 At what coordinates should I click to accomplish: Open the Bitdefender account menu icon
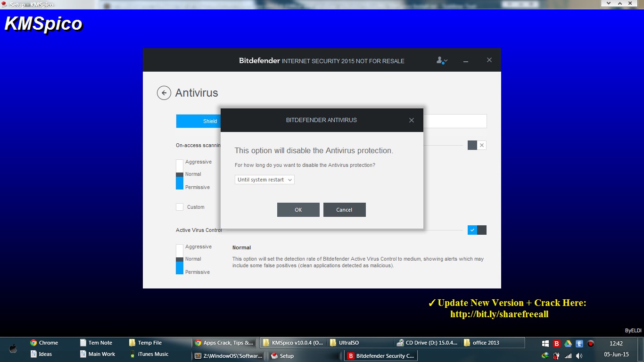tap(442, 60)
